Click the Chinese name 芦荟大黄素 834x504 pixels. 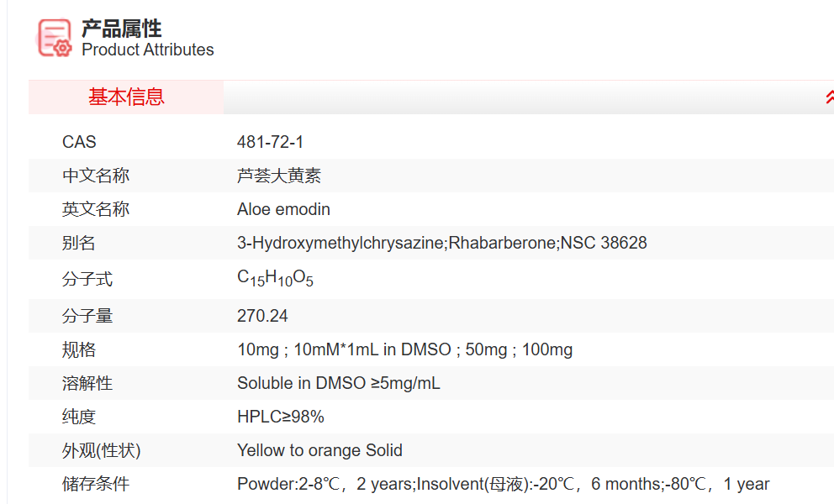278,176
